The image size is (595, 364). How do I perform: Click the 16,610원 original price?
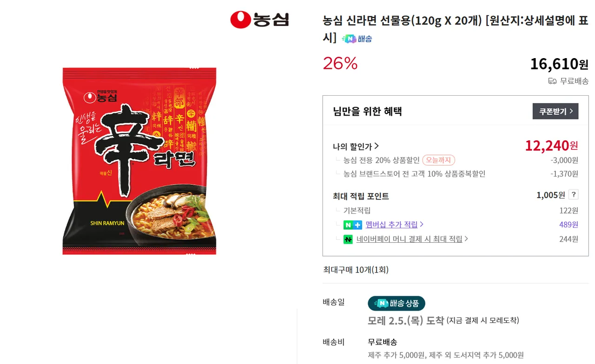click(559, 64)
